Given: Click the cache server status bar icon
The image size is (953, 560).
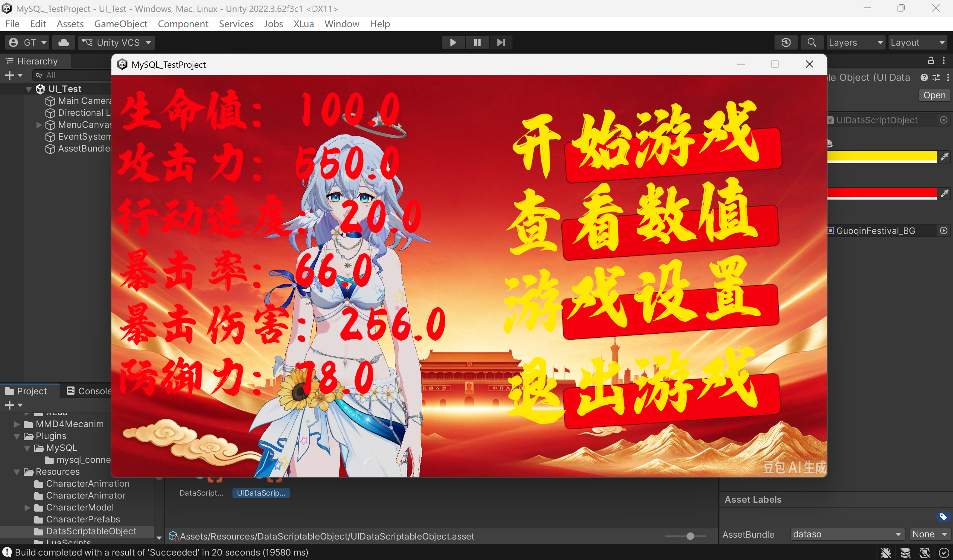Looking at the screenshot, I should (x=905, y=553).
